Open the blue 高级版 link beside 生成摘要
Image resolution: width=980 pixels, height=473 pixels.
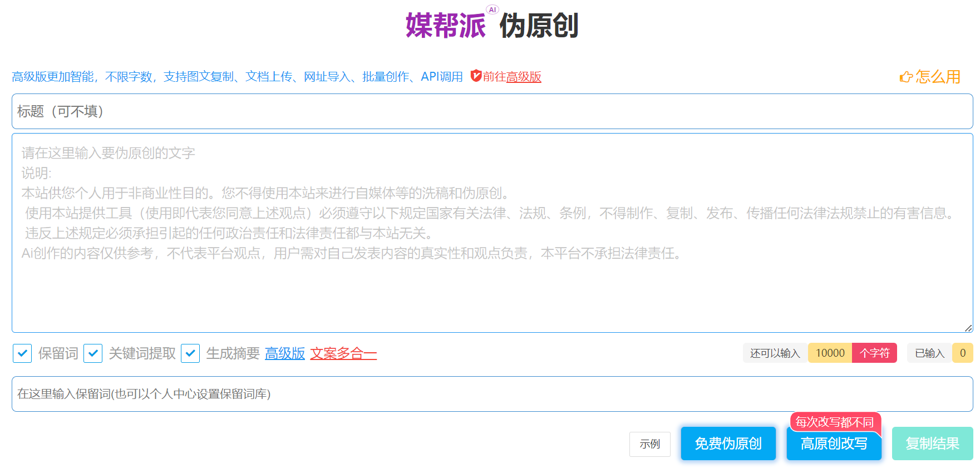pyautogui.click(x=285, y=353)
